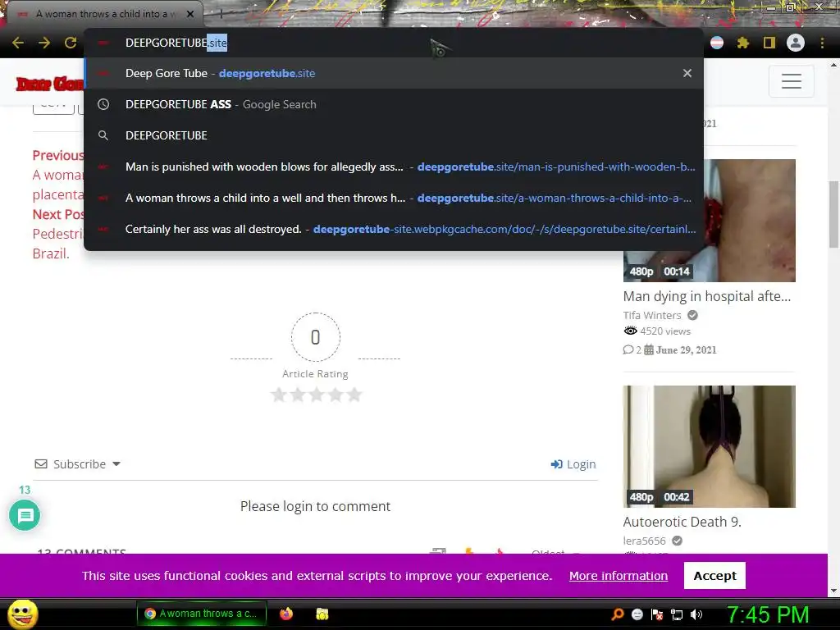Click the Chrome window taskbar button
This screenshot has height=630, width=840.
tap(200, 614)
